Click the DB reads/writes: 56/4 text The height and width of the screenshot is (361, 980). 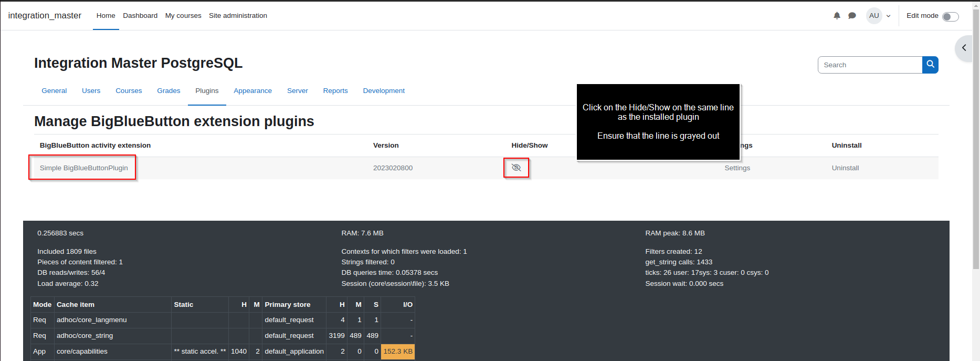[x=71, y=273]
